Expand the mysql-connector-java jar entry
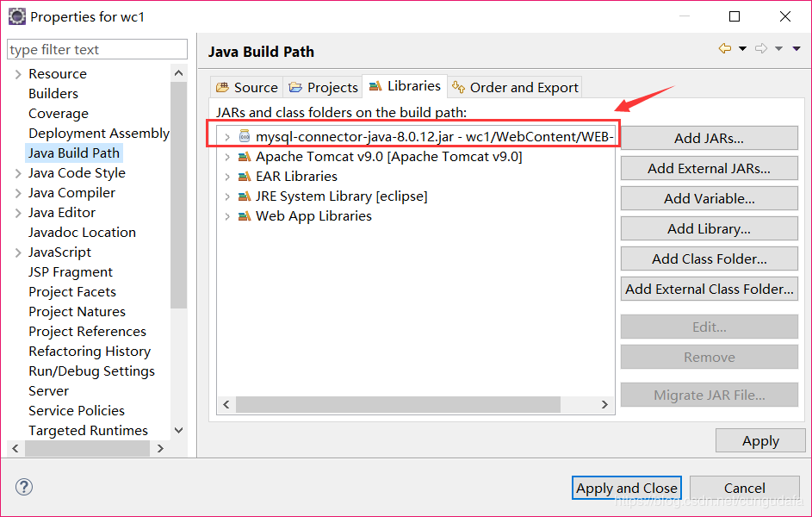Image resolution: width=812 pixels, height=517 pixels. [227, 137]
